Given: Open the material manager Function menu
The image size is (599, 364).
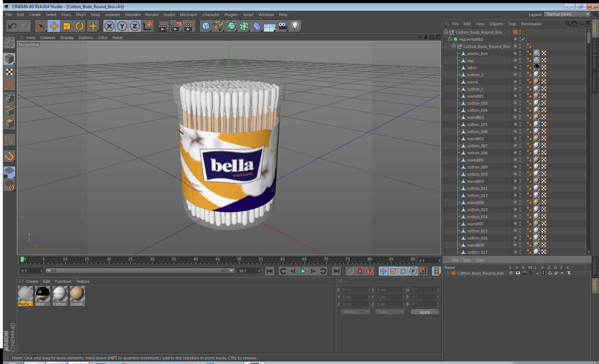Looking at the screenshot, I should tap(63, 281).
